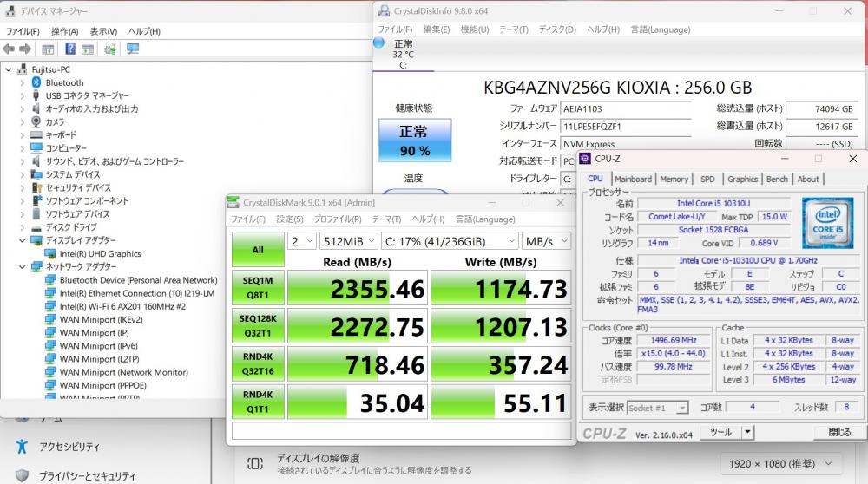868x484 pixels.
Task: Click the forward arrow in Device Manager toolbar
Action: pos(25,49)
